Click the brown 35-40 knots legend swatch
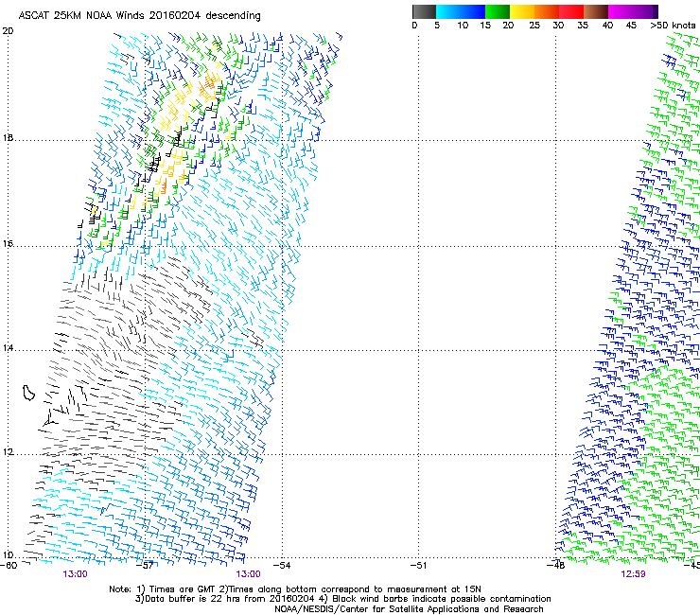 [x=596, y=11]
